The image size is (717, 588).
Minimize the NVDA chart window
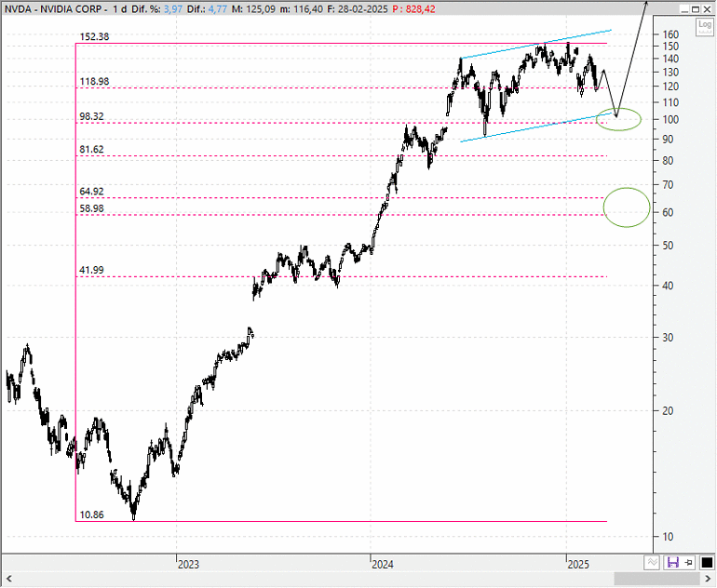pyautogui.click(x=684, y=9)
